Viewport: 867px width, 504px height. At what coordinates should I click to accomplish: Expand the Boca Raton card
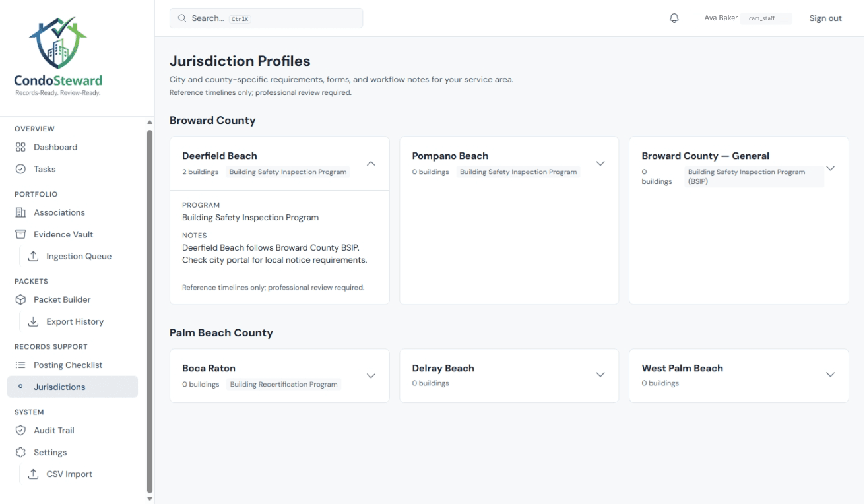[371, 375]
